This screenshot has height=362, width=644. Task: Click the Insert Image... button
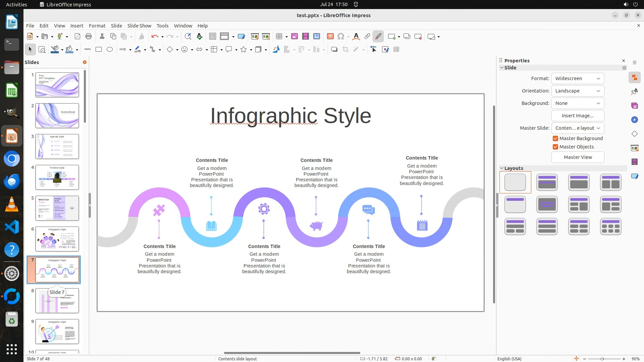coord(577,116)
